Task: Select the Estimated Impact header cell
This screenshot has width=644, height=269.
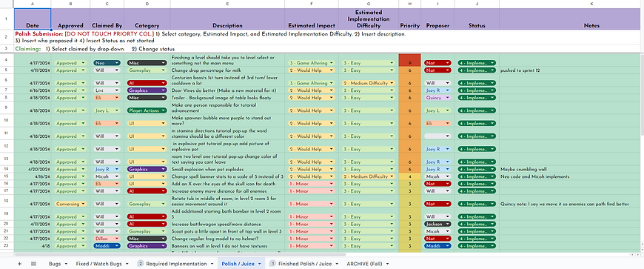Action: [312, 19]
